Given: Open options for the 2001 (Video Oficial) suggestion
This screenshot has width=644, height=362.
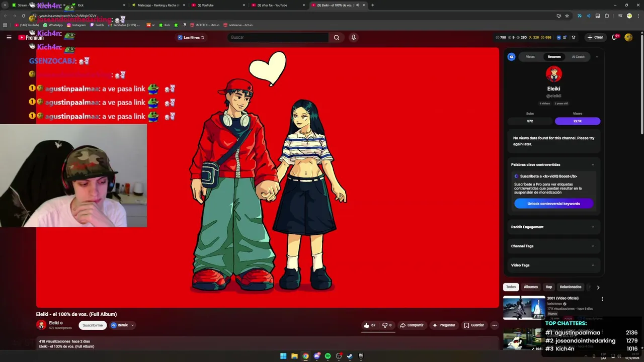Looking at the screenshot, I should tap(602, 299).
